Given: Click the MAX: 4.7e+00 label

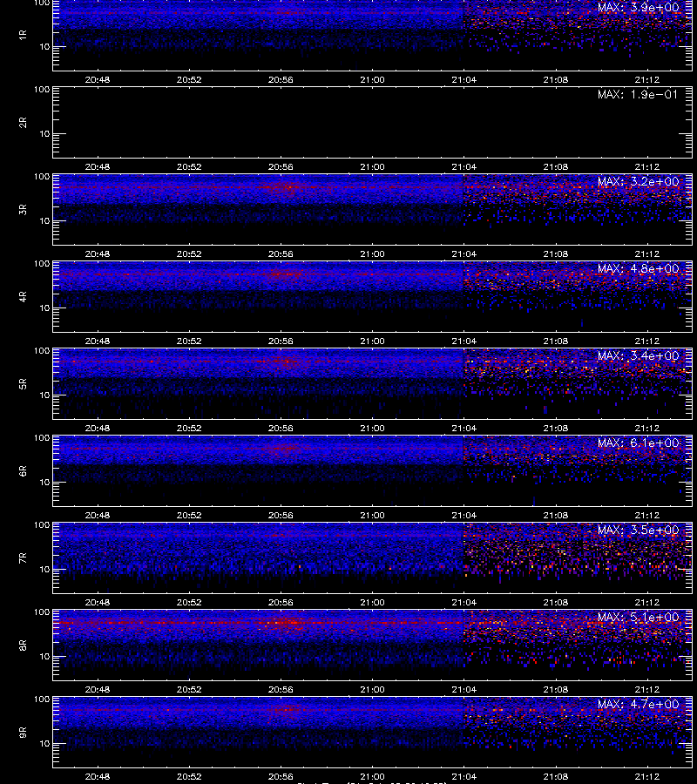Looking at the screenshot, I should 638,704.
